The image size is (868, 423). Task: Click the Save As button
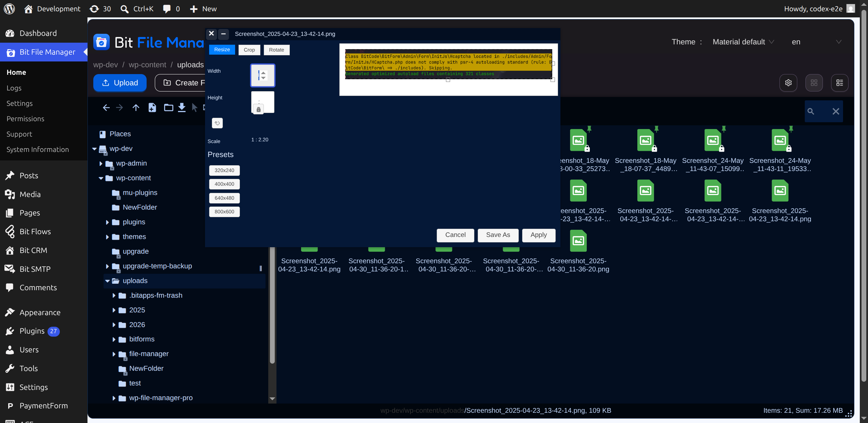[498, 235]
